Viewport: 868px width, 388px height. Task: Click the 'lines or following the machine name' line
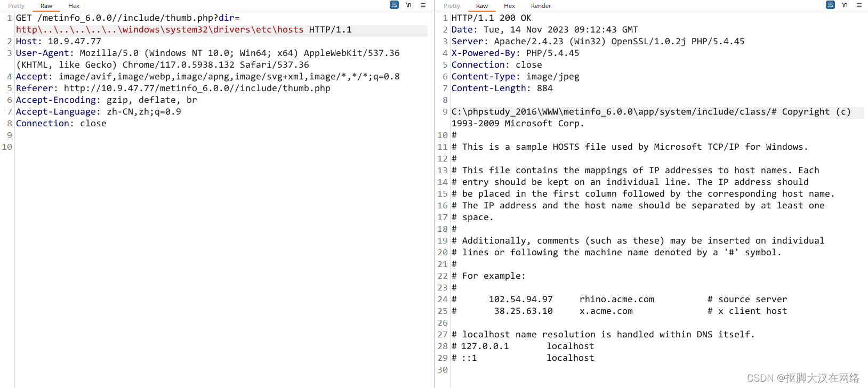click(617, 253)
